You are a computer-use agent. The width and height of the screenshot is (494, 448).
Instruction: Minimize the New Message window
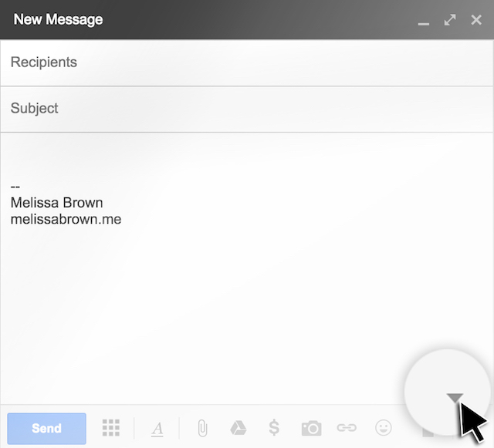pos(423,21)
